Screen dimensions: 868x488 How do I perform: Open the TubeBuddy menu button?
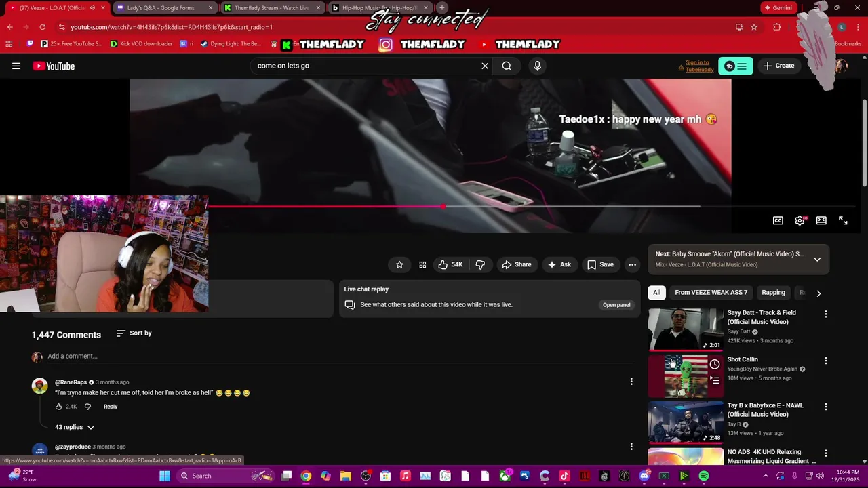coord(736,66)
